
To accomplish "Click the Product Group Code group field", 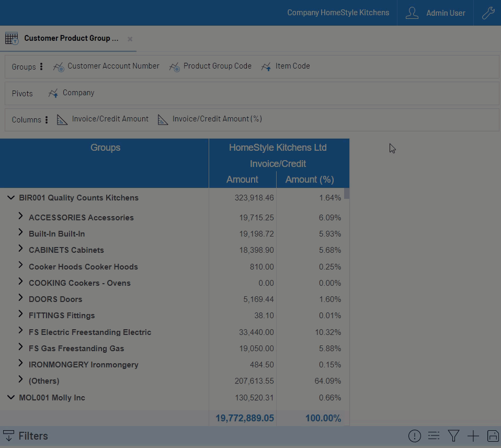I will (x=217, y=66).
